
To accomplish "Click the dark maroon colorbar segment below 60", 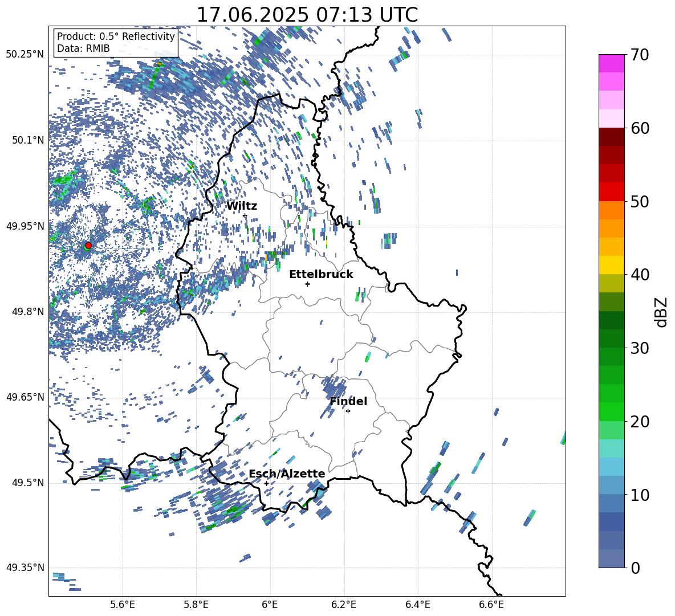I will pos(612,137).
